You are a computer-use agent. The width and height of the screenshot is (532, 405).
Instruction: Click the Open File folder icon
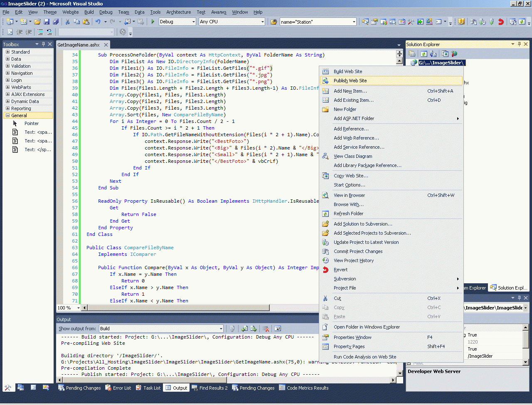click(x=37, y=22)
